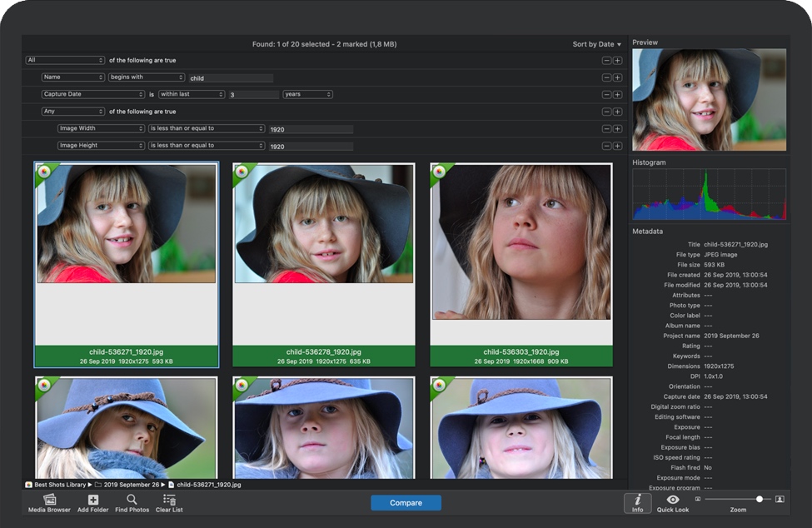Open the 'begins with' condition dropdown

click(146, 77)
